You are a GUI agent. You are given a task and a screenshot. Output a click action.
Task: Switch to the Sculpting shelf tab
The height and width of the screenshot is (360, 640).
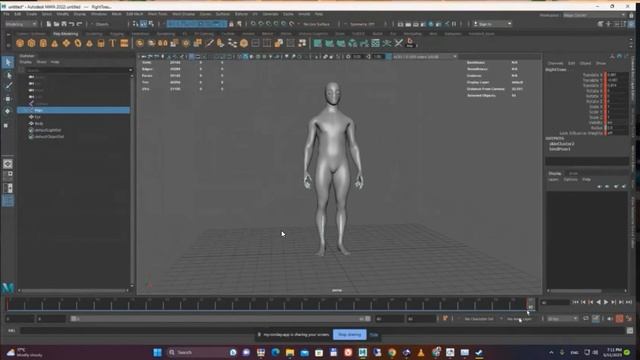click(94, 34)
